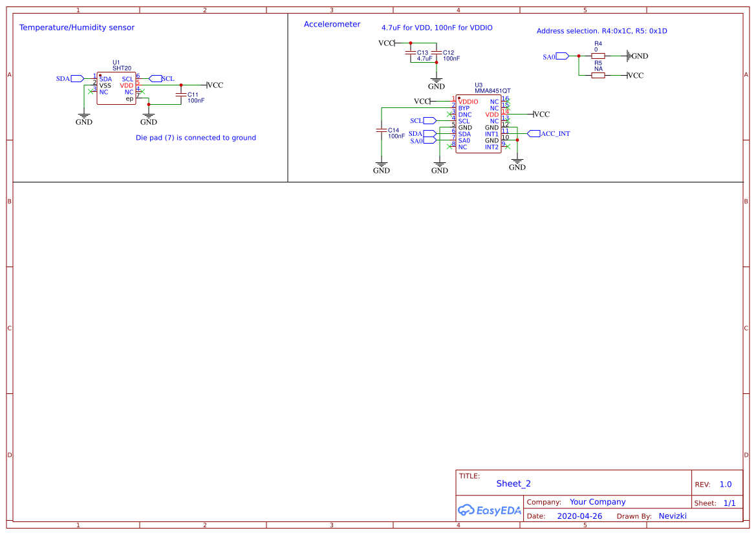Click the C13 capacitor symbol
The height and width of the screenshot is (535, 756).
(410, 52)
